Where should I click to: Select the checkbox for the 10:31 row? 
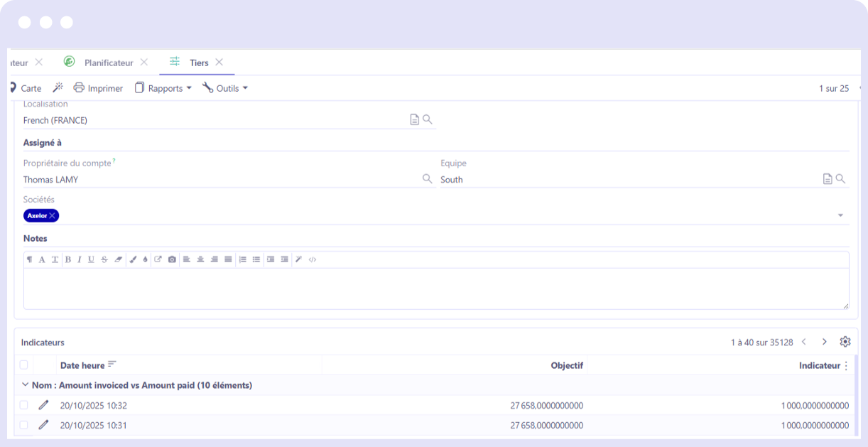(24, 425)
